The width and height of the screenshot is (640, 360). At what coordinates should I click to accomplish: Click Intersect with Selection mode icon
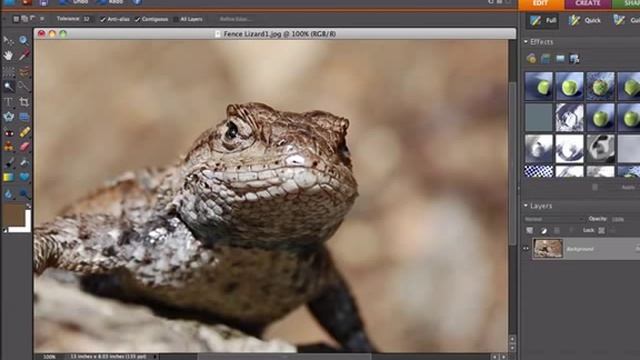pyautogui.click(x=42, y=19)
